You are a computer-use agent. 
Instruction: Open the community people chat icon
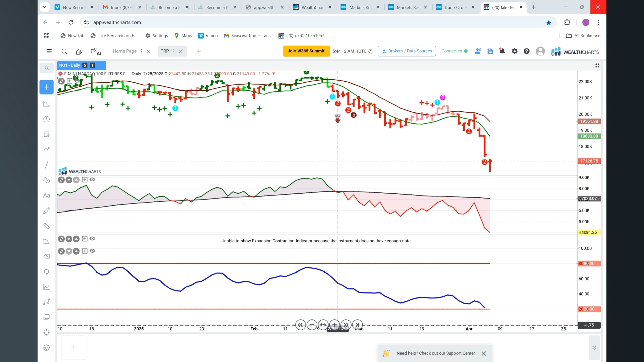click(478, 51)
